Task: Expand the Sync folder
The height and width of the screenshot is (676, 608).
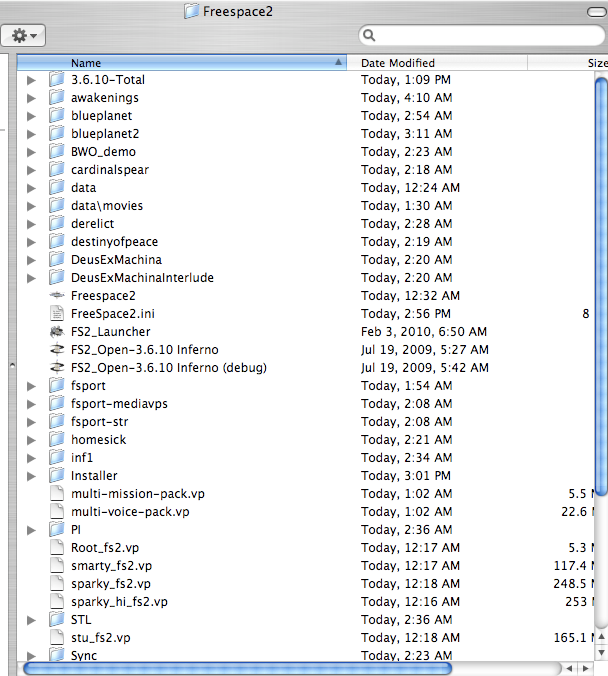Action: (x=31, y=656)
